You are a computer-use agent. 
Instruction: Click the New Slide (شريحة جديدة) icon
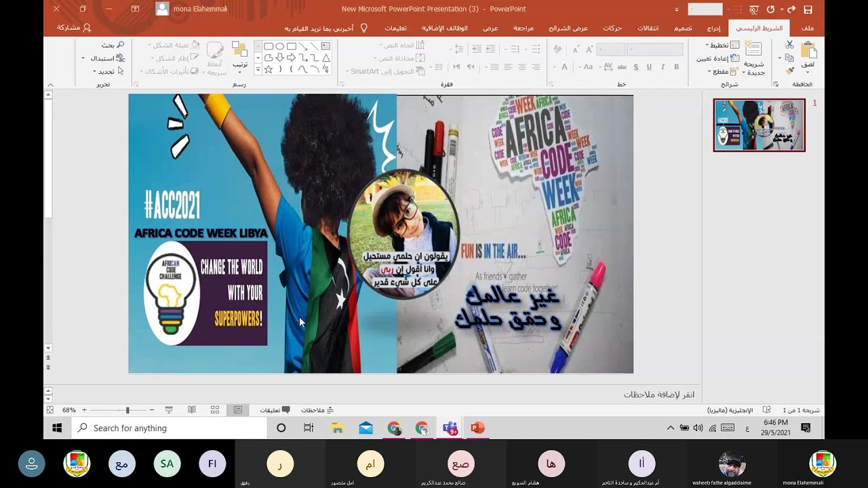click(x=753, y=49)
